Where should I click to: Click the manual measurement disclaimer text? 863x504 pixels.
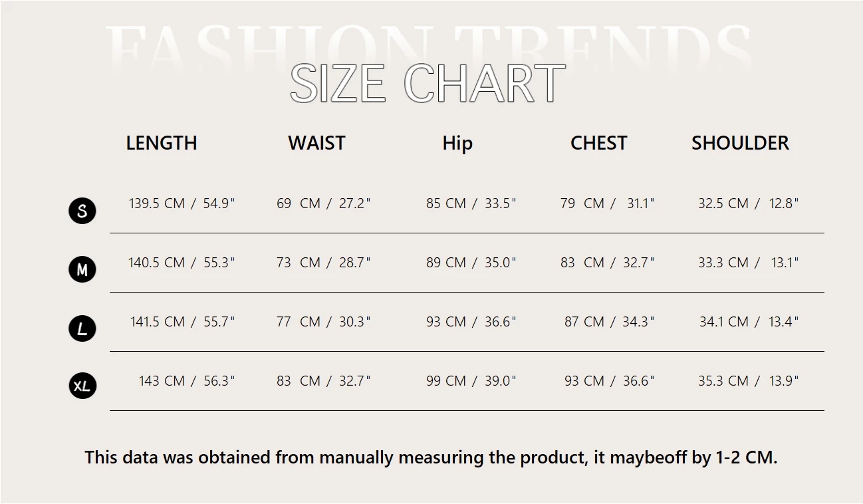431,457
